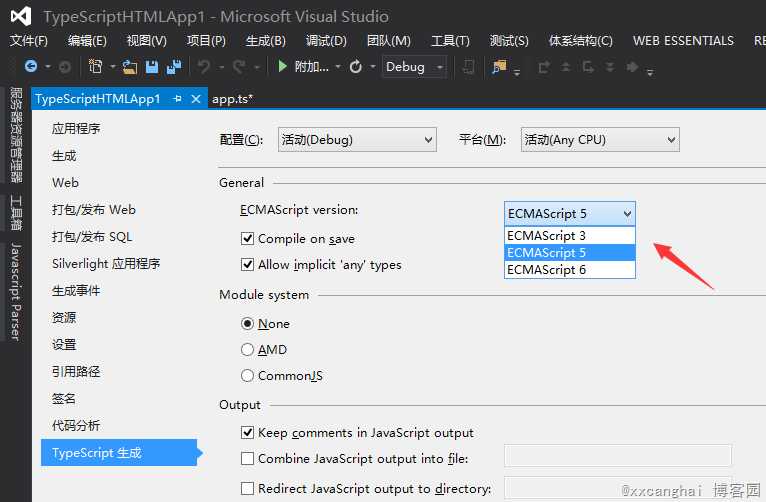
Task: Choose ECMAScript 3 from the list
Action: pyautogui.click(x=570, y=235)
